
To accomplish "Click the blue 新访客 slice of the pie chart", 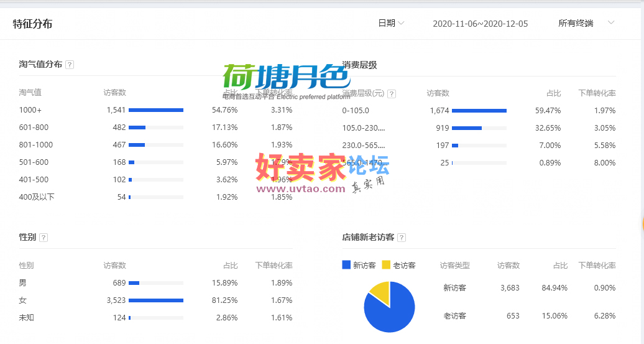I will (390, 314).
